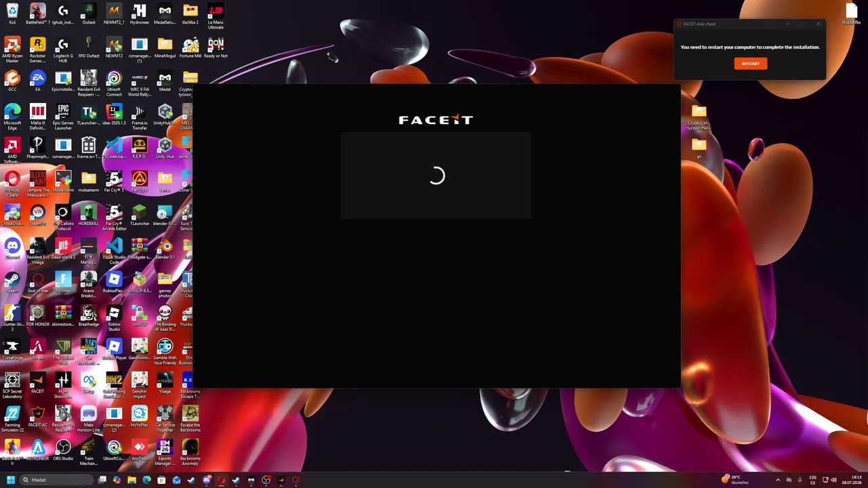This screenshot has height=488, width=868.
Task: Select the Dead Island 2 shortcut
Action: pos(63,249)
